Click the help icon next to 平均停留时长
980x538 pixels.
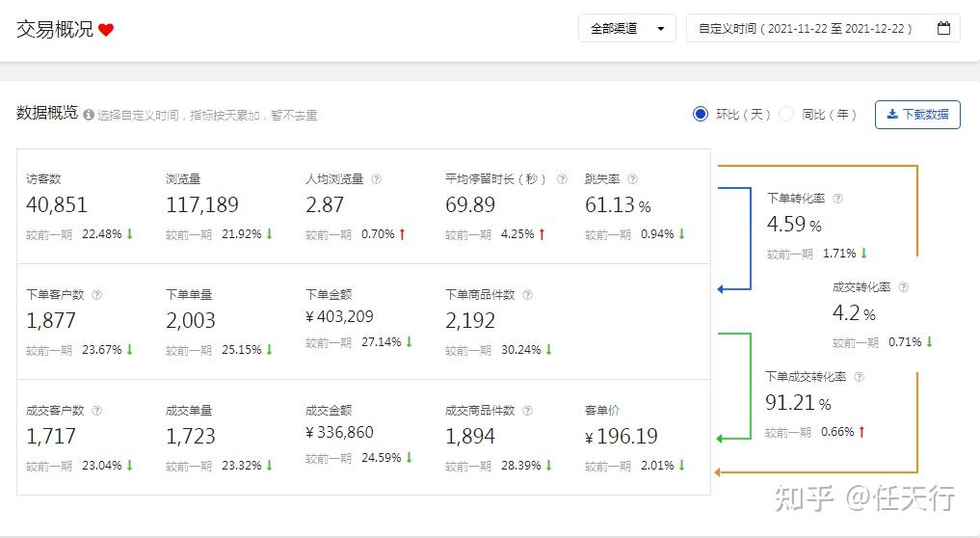point(562,179)
